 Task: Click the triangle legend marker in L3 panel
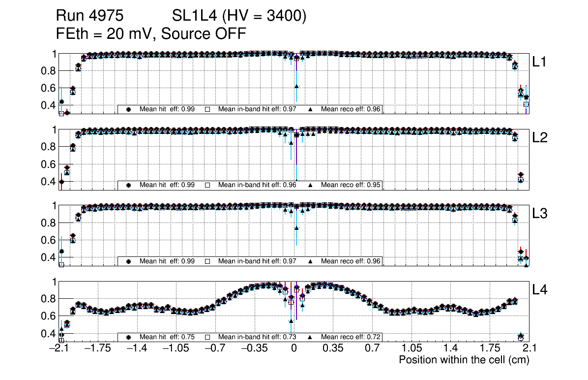click(x=311, y=261)
